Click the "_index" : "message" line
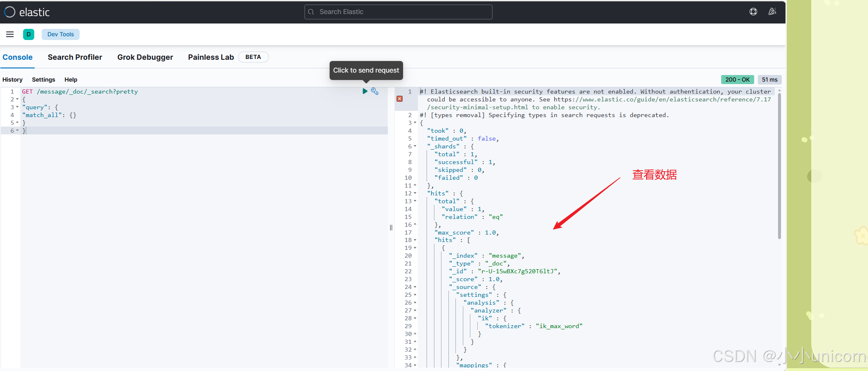868x371 pixels. click(x=486, y=256)
